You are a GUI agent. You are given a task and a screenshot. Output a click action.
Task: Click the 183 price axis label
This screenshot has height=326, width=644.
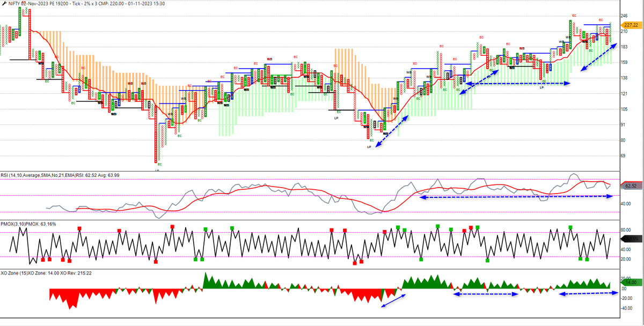pos(624,47)
